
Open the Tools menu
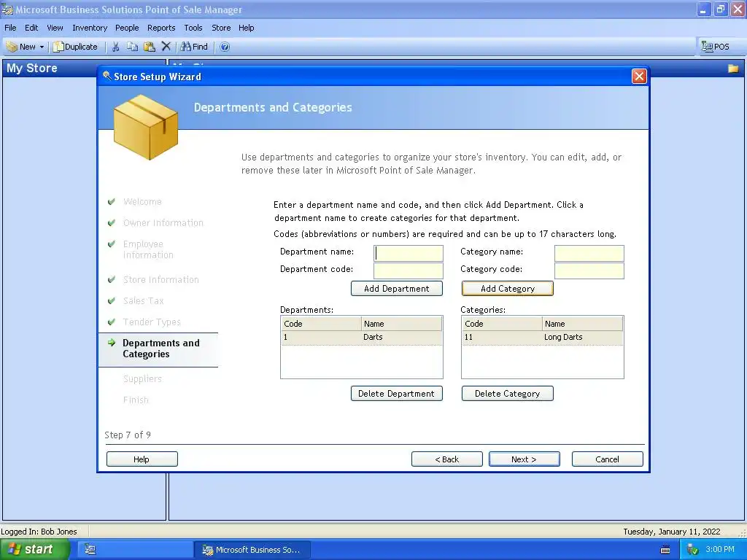pos(193,28)
